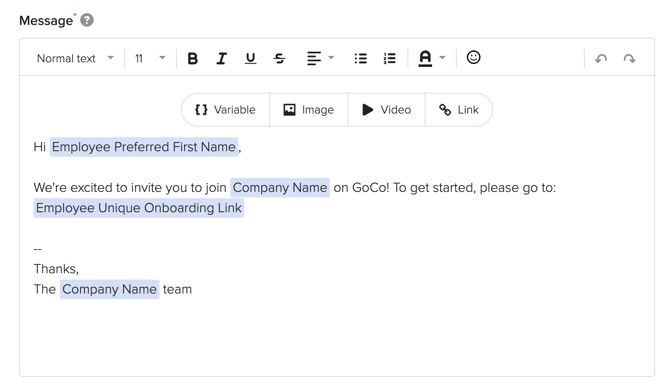The image size is (670, 388).
Task: Insert a numbered list
Action: click(389, 58)
